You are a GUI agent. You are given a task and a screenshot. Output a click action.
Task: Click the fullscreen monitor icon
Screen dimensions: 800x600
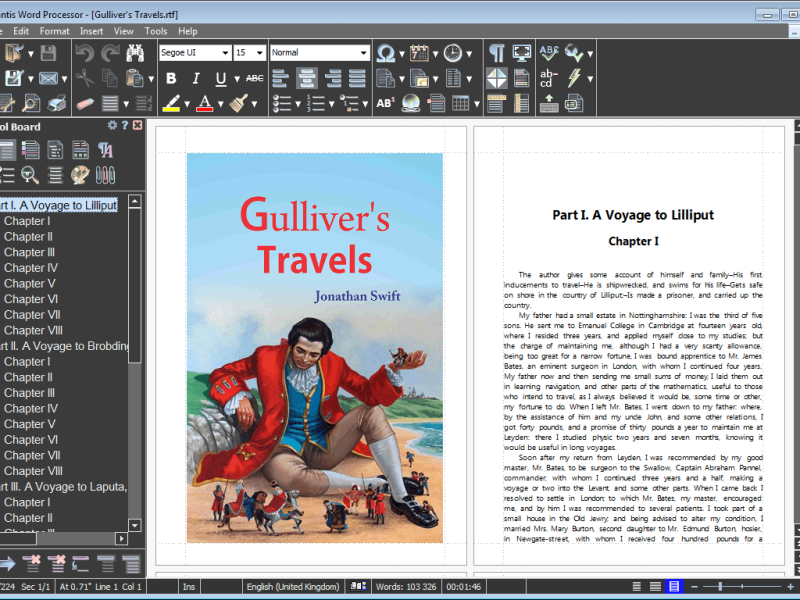(x=521, y=53)
